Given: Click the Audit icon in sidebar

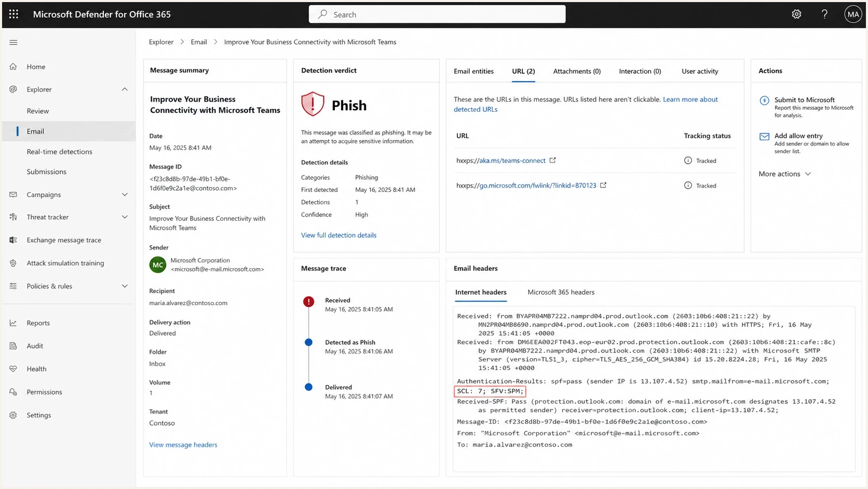Looking at the screenshot, I should [x=13, y=346].
